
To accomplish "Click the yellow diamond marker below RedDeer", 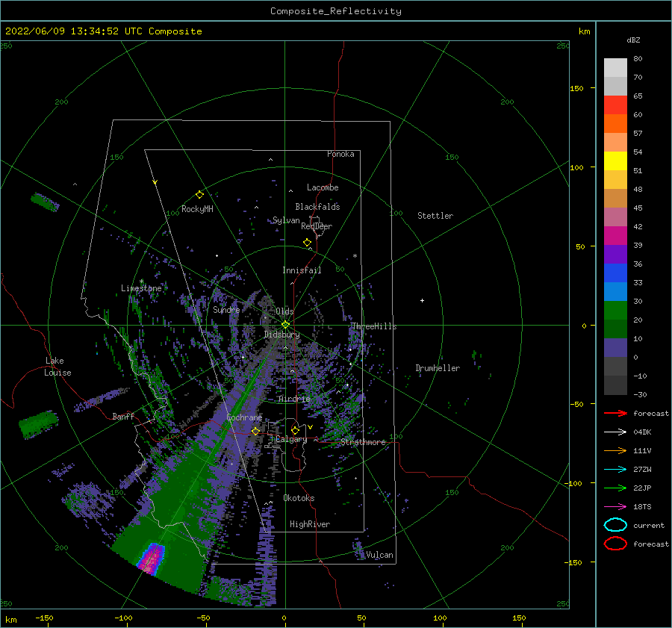I will [x=308, y=243].
